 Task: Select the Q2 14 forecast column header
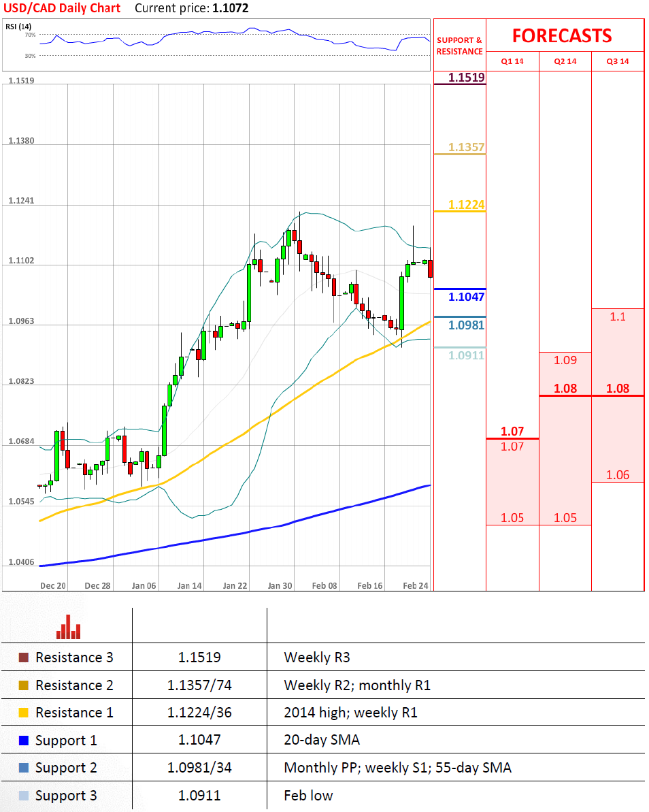(565, 61)
